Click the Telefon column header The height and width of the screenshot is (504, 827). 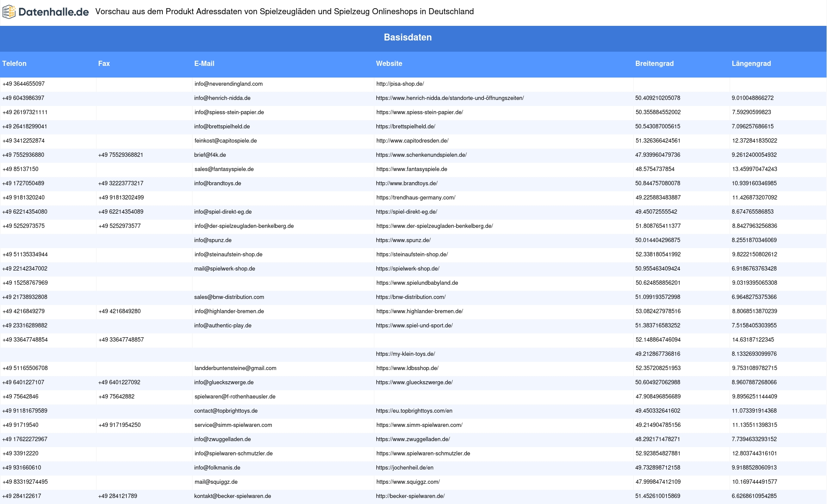[x=14, y=63]
